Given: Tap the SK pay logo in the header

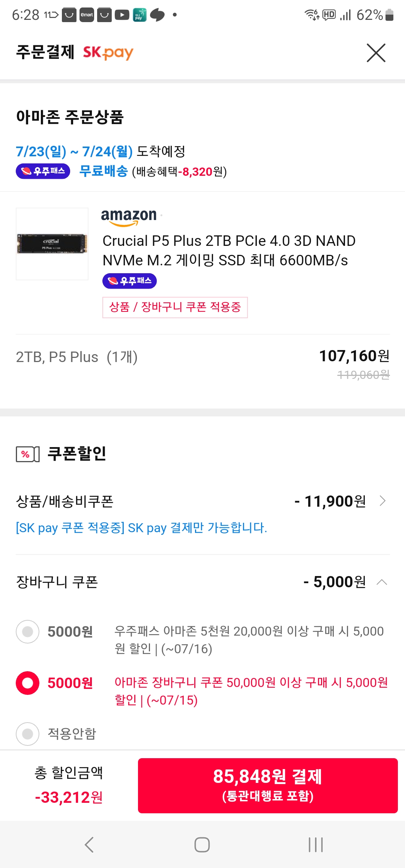Looking at the screenshot, I should point(108,52).
